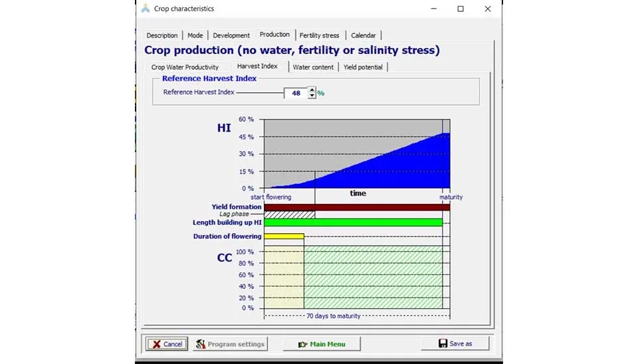Click the Program settings tools icon
This screenshot has width=638, height=364.
click(x=200, y=344)
